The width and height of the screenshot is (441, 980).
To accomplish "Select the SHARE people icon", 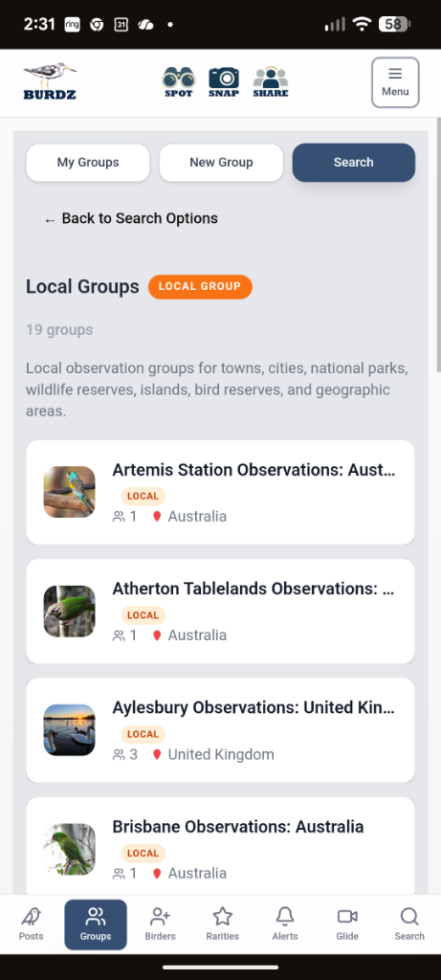I will 271,82.
